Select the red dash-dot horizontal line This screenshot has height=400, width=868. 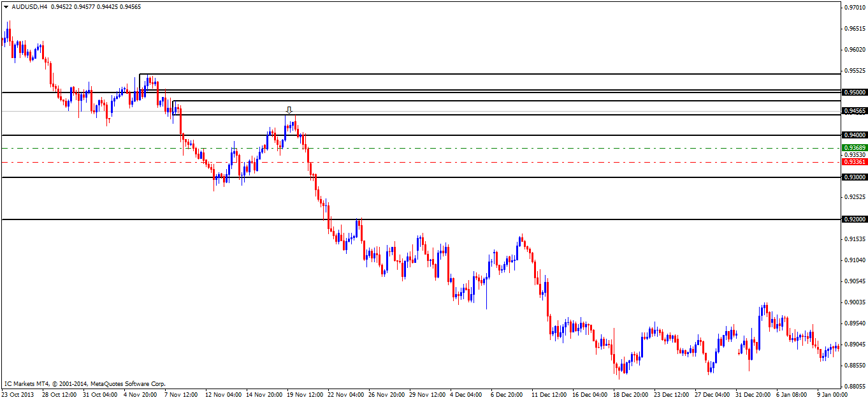[x=421, y=162]
